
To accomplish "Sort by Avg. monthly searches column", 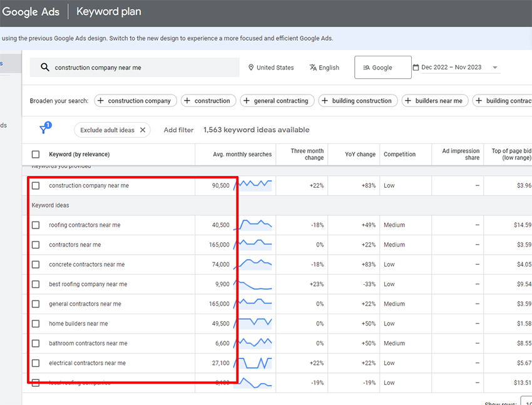I will [242, 155].
